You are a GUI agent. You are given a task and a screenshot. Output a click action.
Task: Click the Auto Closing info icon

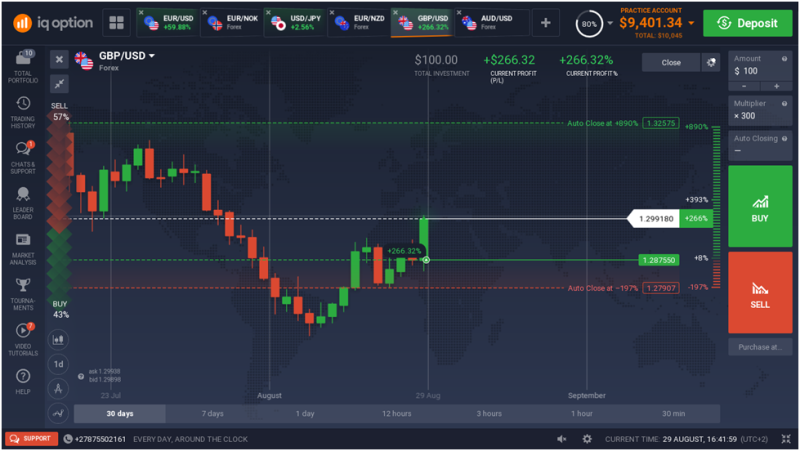pyautogui.click(x=784, y=138)
